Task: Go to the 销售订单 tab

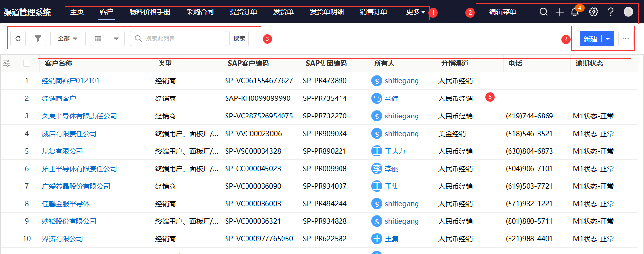Action: point(374,12)
